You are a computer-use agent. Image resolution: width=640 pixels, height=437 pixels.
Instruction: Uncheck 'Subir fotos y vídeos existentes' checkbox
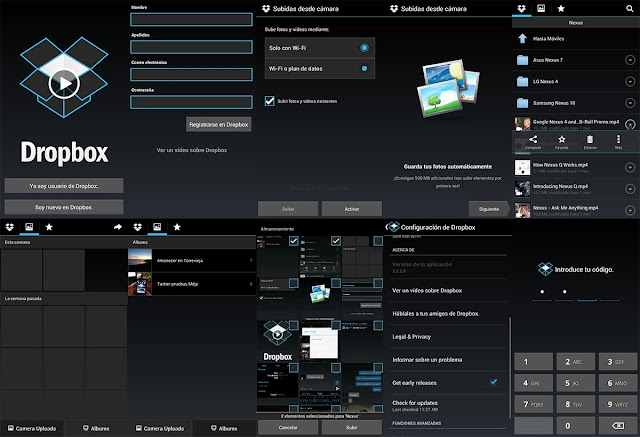pyautogui.click(x=269, y=101)
